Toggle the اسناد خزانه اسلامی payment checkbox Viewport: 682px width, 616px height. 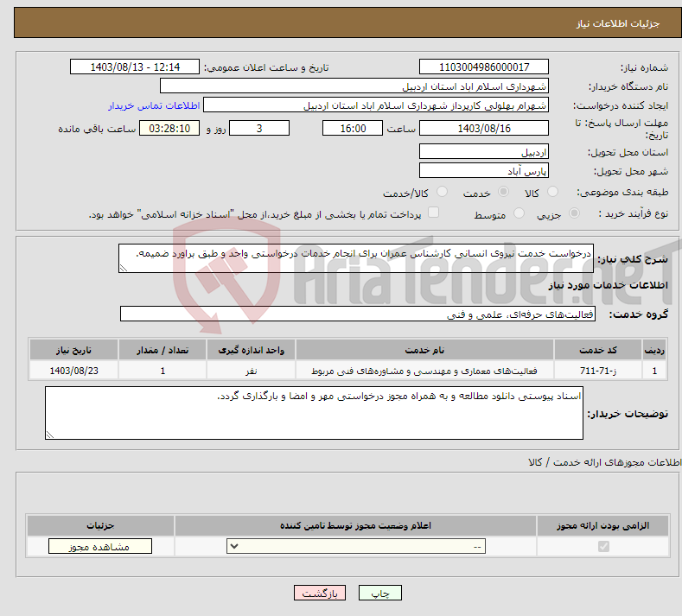pyautogui.click(x=433, y=213)
